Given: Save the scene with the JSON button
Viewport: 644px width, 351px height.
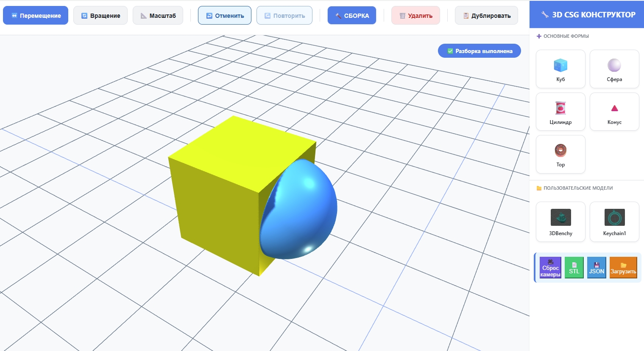Looking at the screenshot, I should (x=597, y=268).
